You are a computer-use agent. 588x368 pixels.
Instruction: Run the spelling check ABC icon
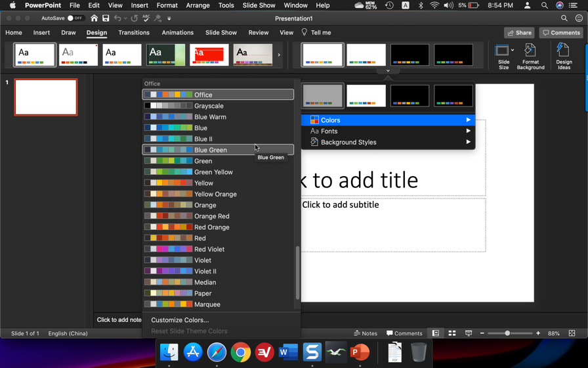coord(146,18)
